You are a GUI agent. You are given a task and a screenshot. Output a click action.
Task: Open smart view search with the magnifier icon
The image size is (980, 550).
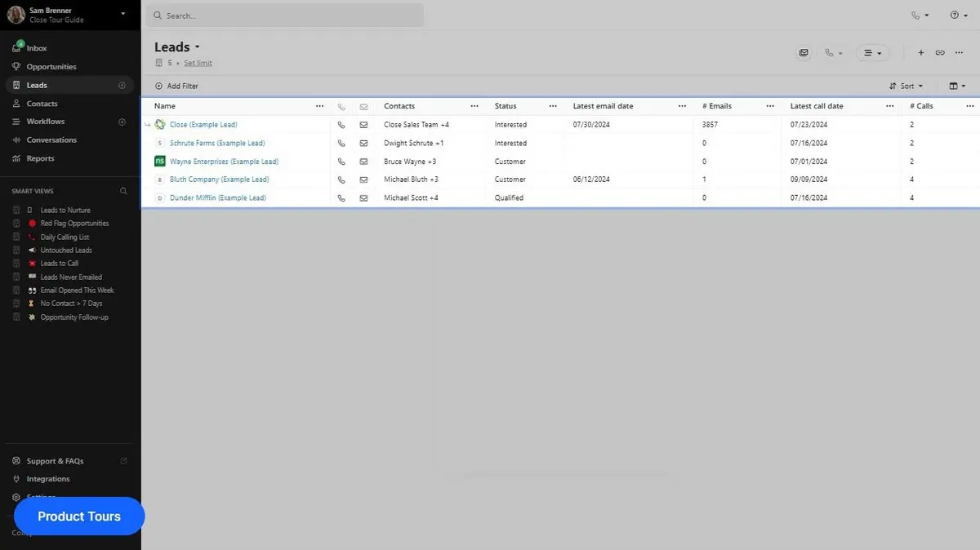(x=124, y=191)
